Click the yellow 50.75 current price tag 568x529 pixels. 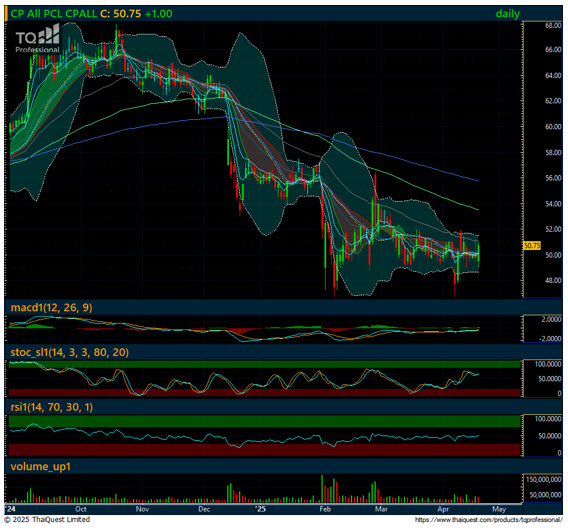point(532,246)
